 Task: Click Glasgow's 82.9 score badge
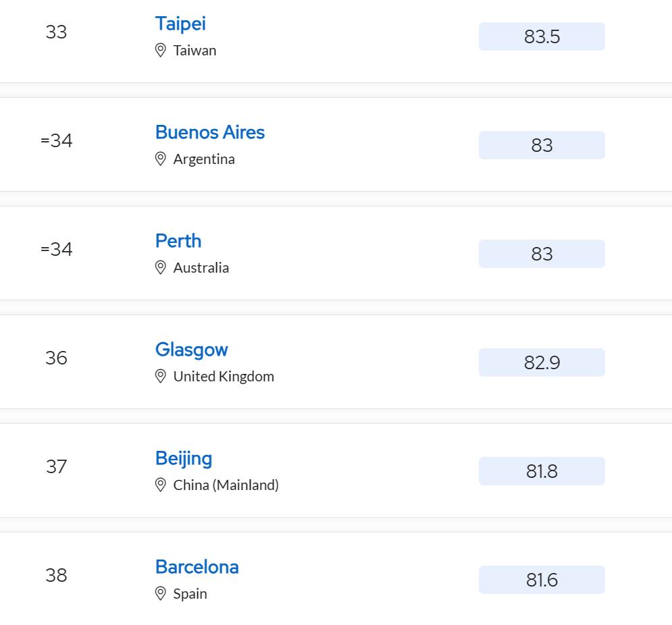(542, 362)
